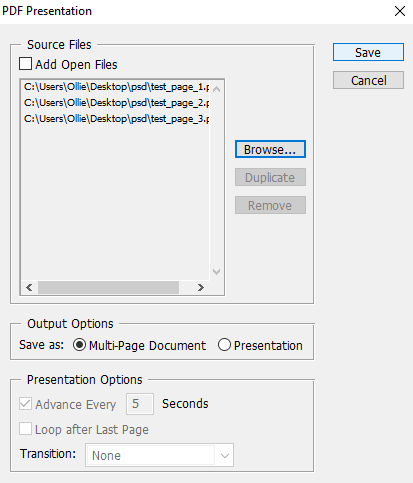Click the horizontal scroll right arrow
The width and height of the screenshot is (413, 483).
200,287
